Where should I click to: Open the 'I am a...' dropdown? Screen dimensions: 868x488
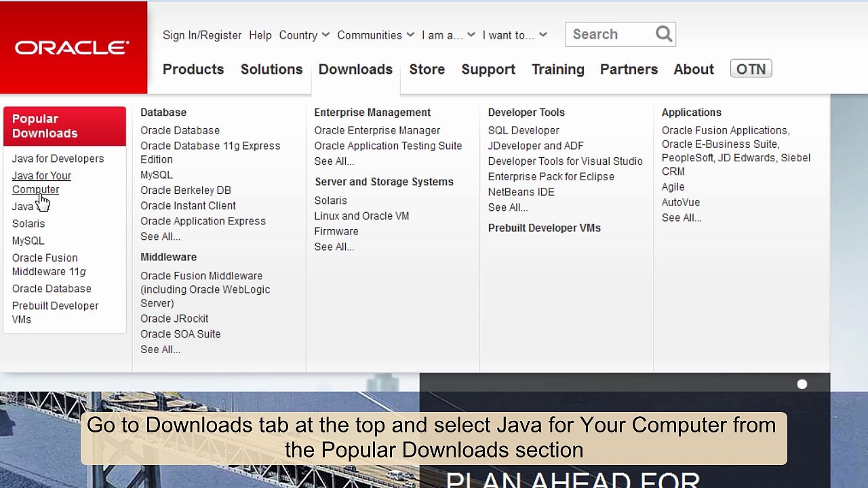coord(448,35)
